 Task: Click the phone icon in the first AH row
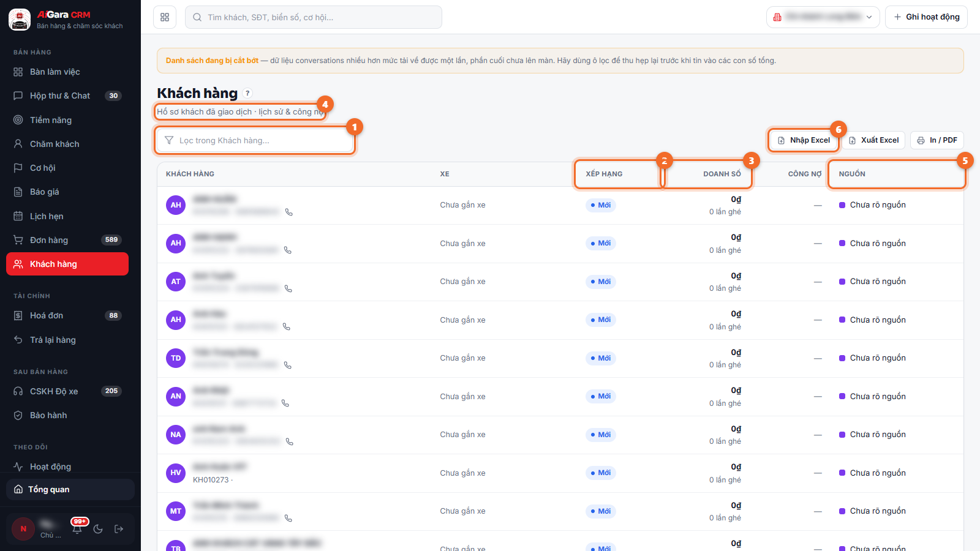tap(289, 212)
